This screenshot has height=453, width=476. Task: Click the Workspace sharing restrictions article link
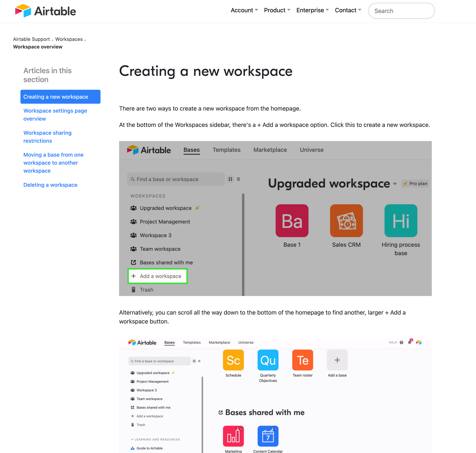(x=47, y=137)
